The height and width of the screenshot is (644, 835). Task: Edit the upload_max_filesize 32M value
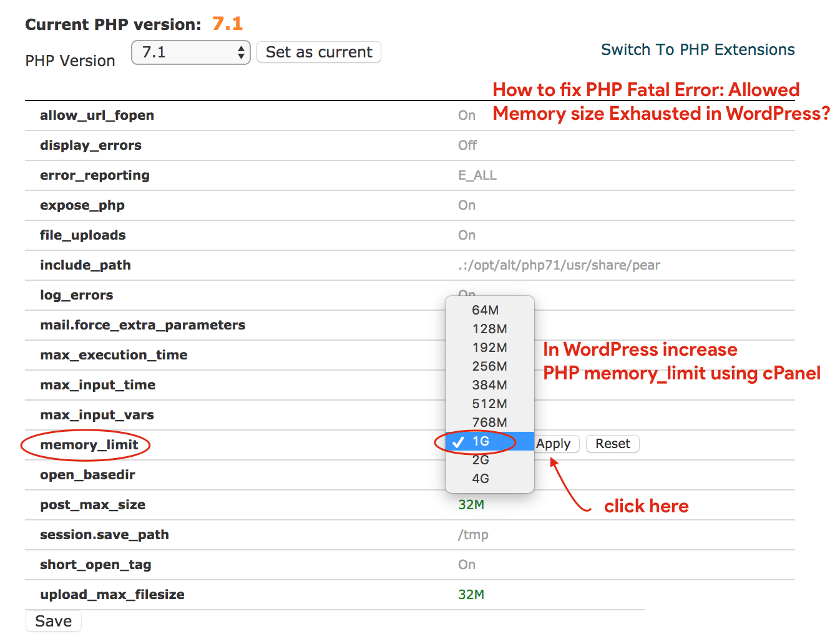[x=471, y=595]
